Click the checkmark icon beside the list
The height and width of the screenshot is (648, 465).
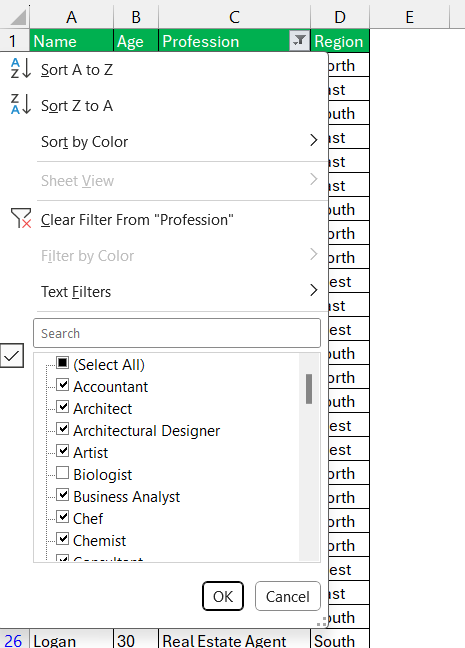(x=12, y=356)
